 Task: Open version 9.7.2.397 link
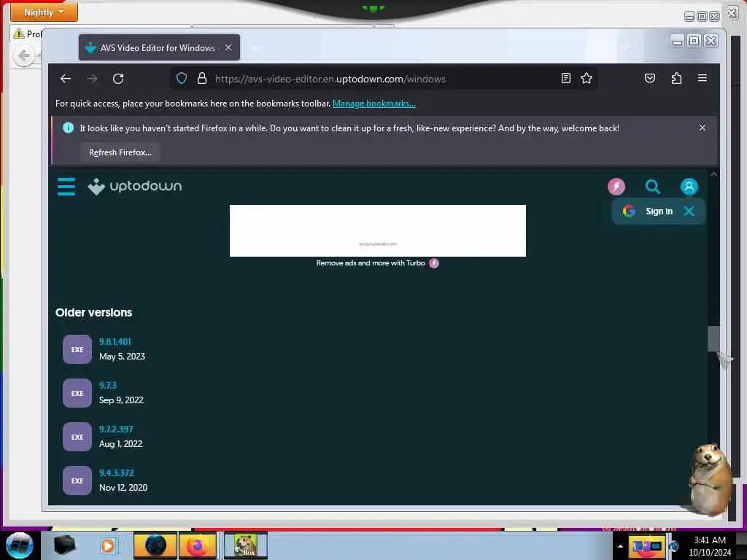[116, 429]
